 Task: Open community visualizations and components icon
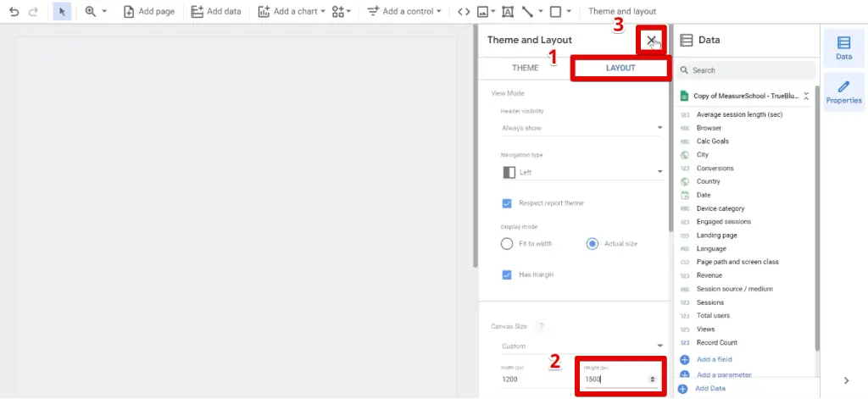(x=342, y=11)
